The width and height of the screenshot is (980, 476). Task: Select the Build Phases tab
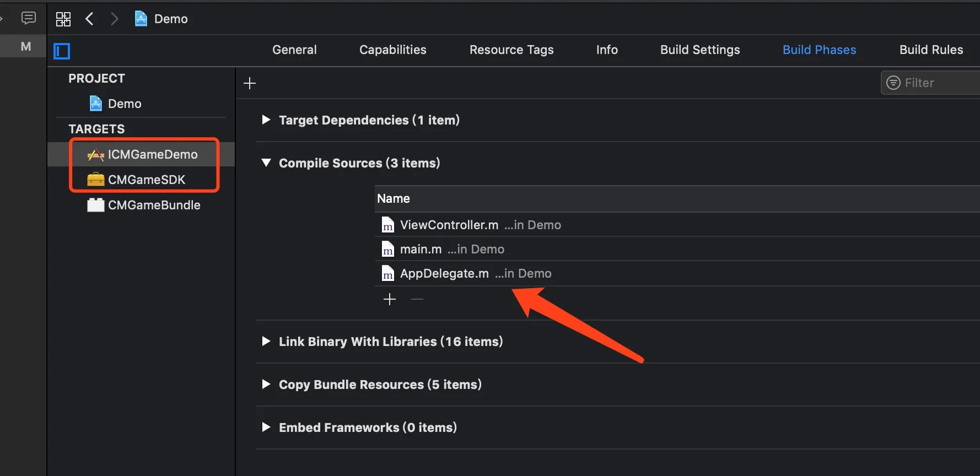(x=820, y=50)
